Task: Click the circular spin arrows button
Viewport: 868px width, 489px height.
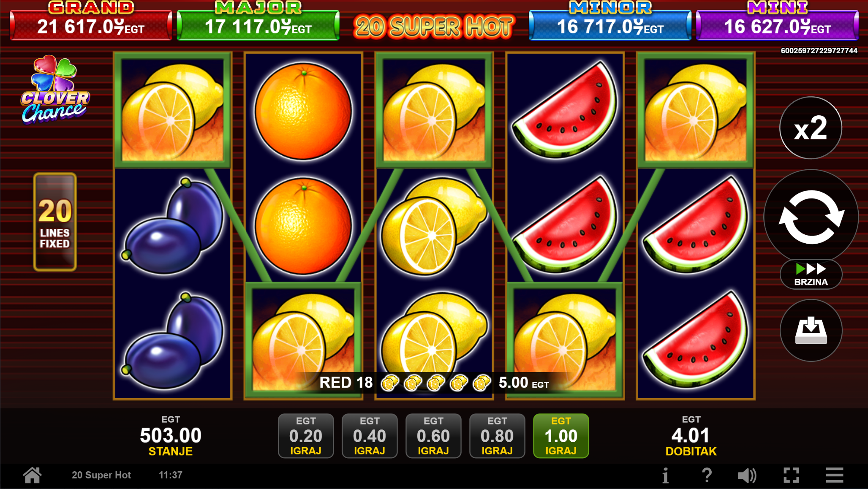Action: 811,217
